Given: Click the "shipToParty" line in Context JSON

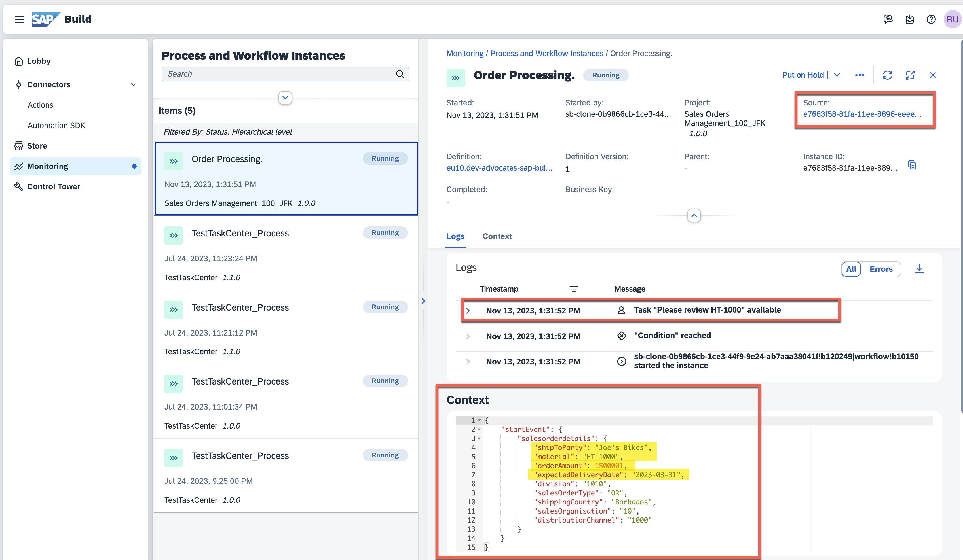Looking at the screenshot, I should (593, 447).
